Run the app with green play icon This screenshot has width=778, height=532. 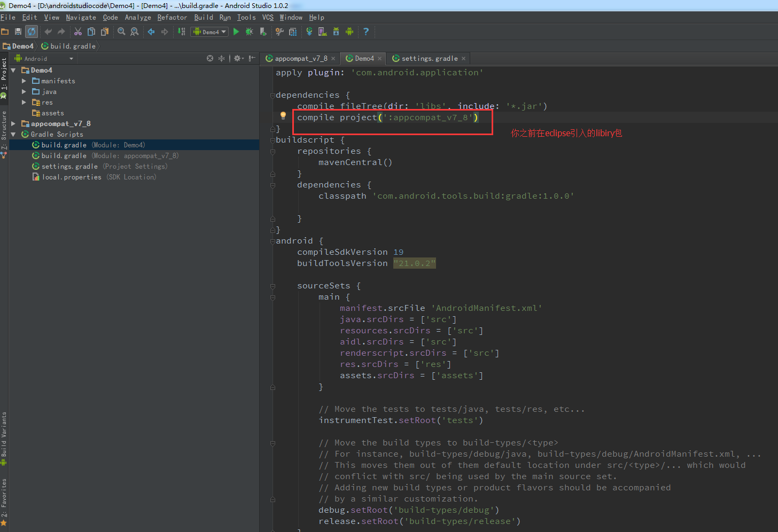pyautogui.click(x=236, y=32)
